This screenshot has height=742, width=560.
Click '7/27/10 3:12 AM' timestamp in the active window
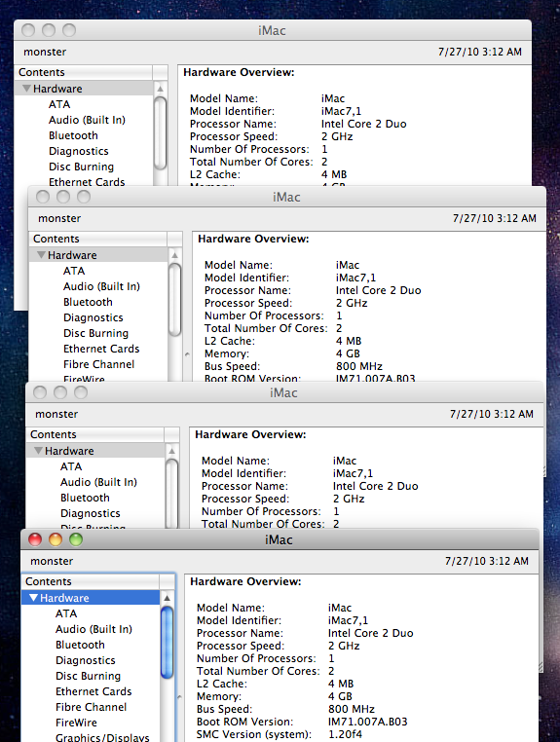point(487,561)
